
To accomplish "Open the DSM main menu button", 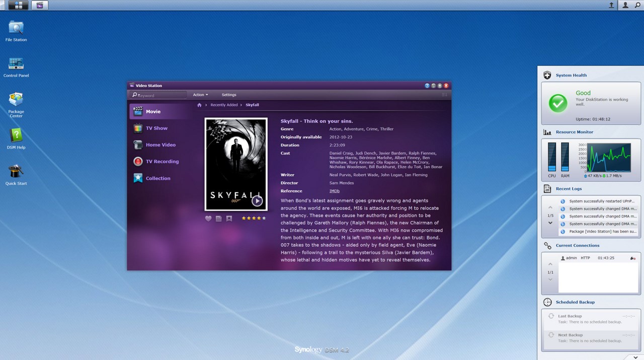I will point(18,5).
